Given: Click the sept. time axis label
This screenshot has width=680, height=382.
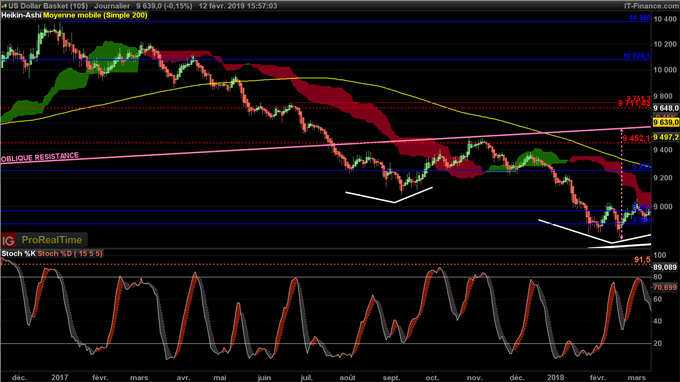Looking at the screenshot, I should click(391, 378).
